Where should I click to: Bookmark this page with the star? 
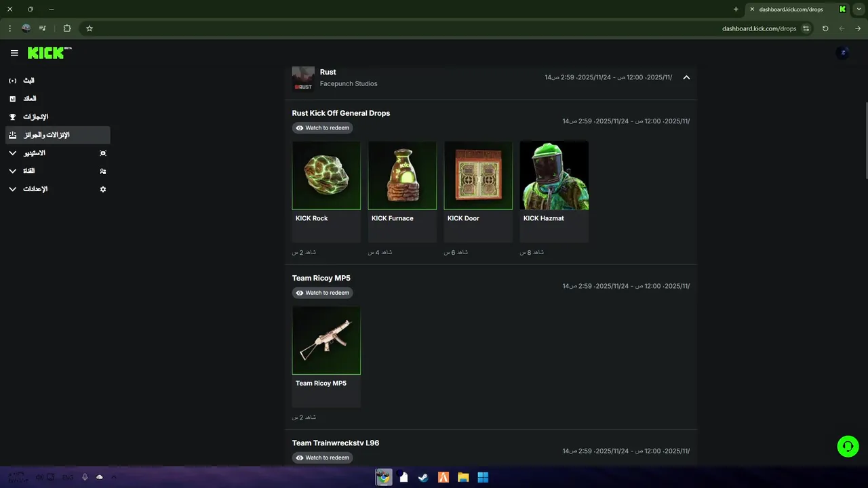(90, 28)
